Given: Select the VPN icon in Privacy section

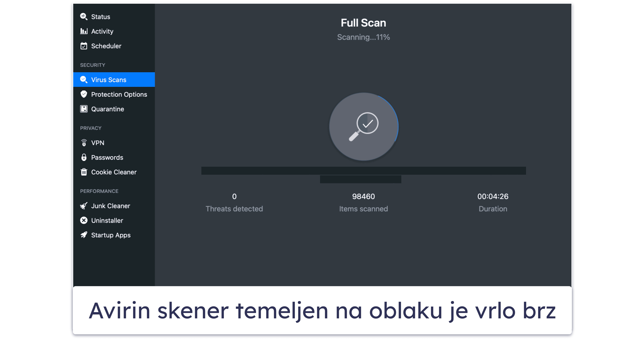Looking at the screenshot, I should (x=84, y=143).
